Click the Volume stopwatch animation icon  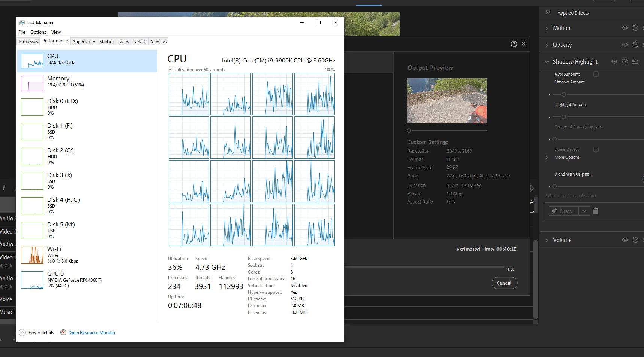[635, 240]
